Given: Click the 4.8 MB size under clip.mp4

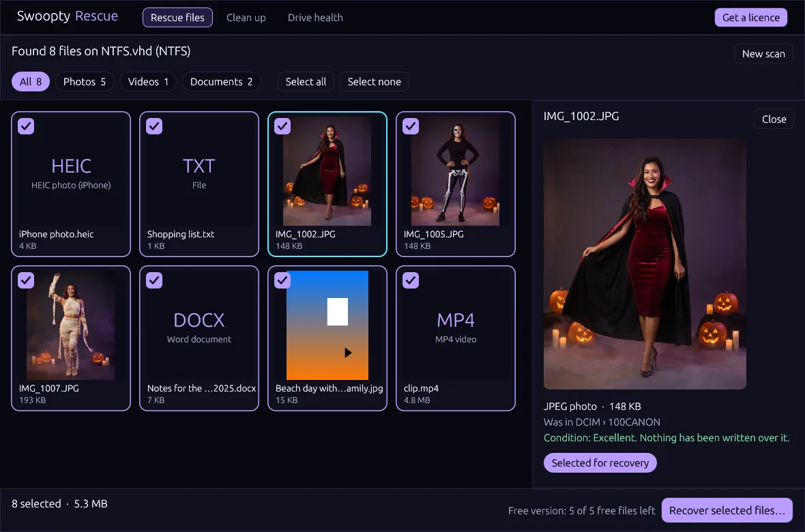Looking at the screenshot, I should [x=417, y=400].
